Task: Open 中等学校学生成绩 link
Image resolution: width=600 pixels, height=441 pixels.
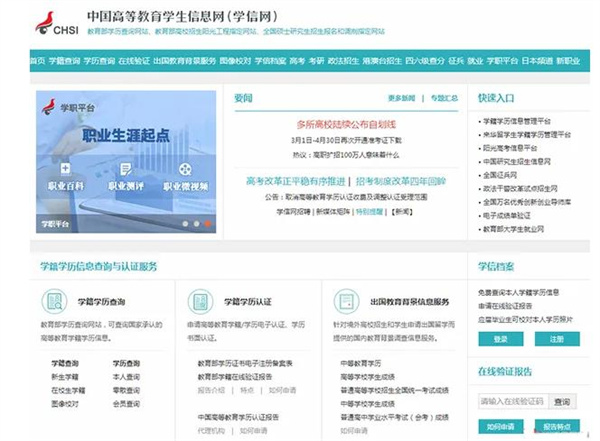Action: pyautogui.click(x=367, y=404)
